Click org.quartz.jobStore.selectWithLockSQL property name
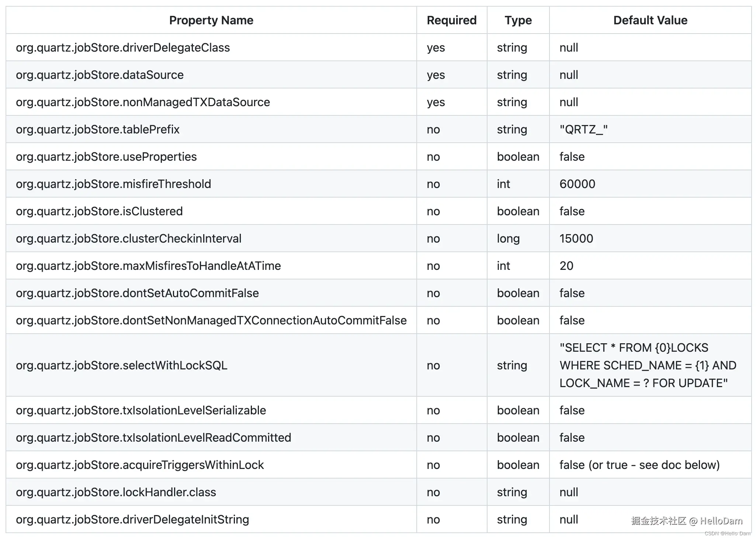The width and height of the screenshot is (756, 539). (121, 365)
